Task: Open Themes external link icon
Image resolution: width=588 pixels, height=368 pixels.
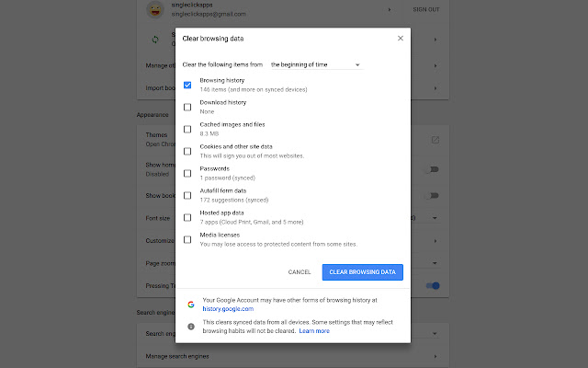Action: [x=435, y=140]
